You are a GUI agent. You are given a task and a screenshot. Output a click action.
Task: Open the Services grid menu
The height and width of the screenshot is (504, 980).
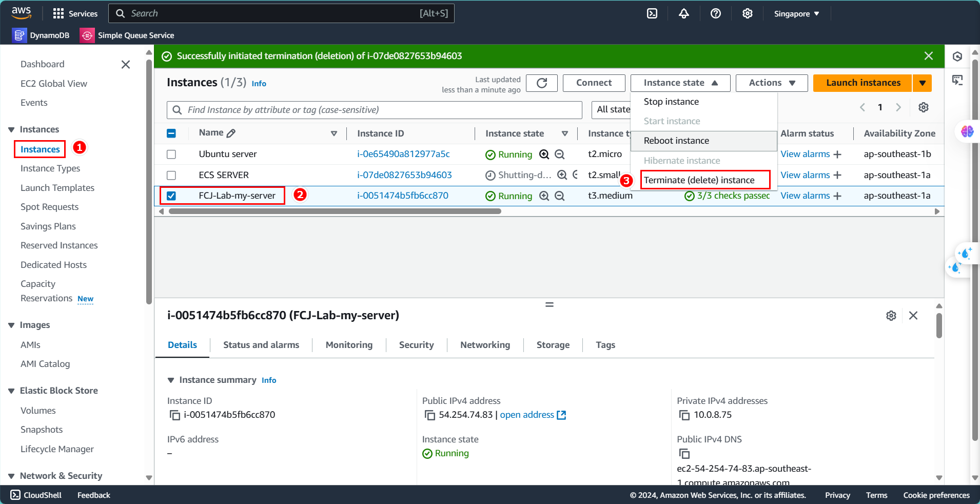click(75, 13)
